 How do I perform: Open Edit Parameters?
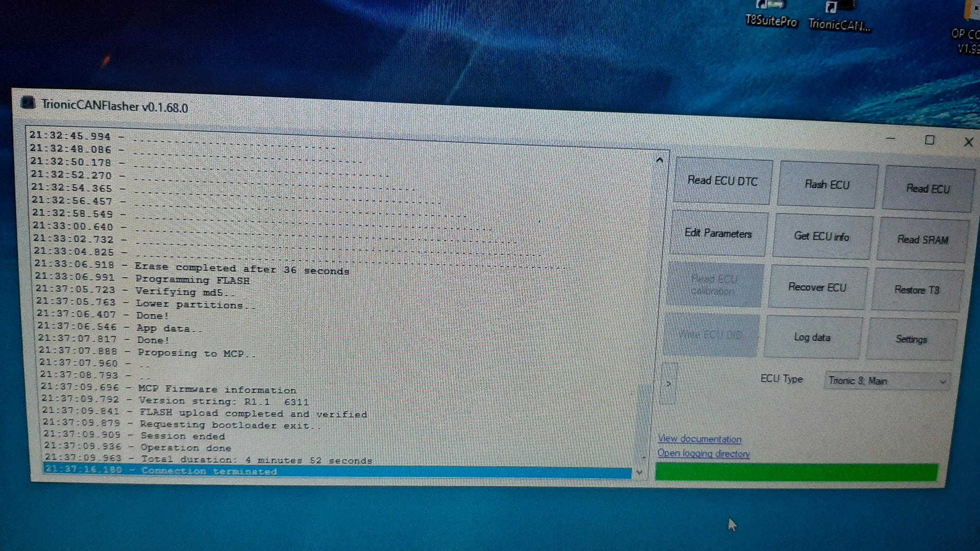click(718, 234)
